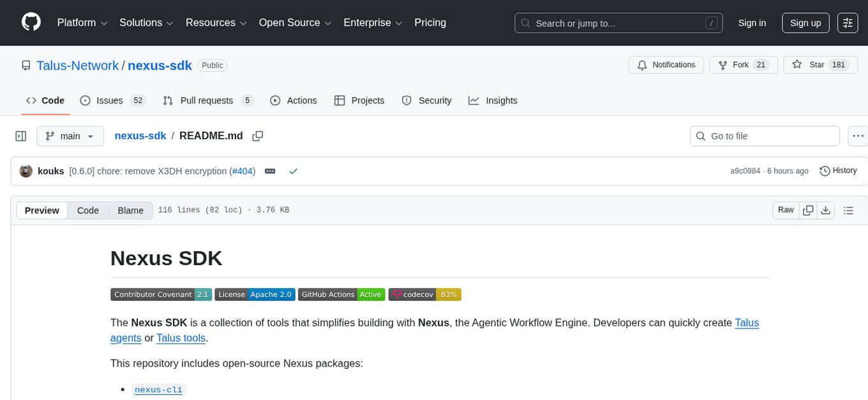Screen dimensions: 868x400
Task: Open the Notifications bell icon
Action: pyautogui.click(x=641, y=65)
